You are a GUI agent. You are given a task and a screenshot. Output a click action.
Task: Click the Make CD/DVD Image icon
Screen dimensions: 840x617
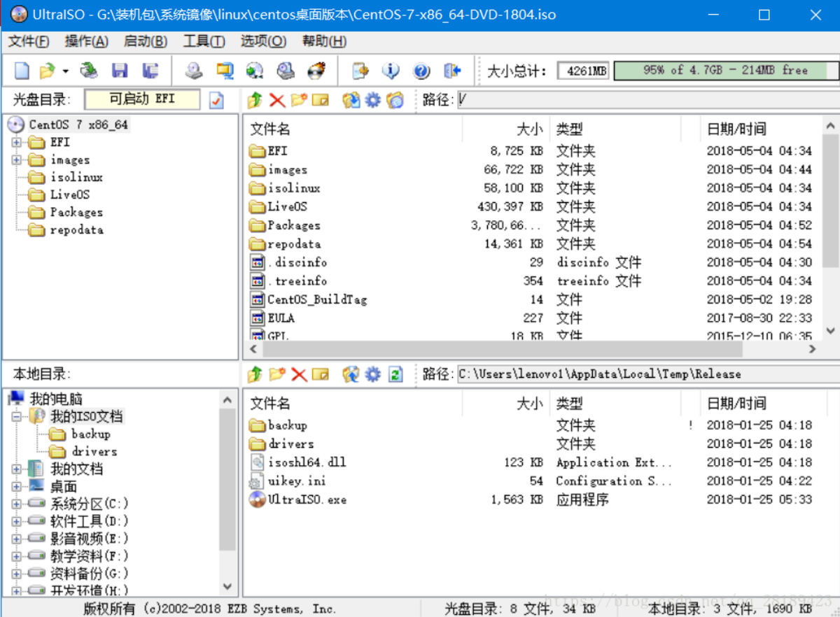pos(194,71)
